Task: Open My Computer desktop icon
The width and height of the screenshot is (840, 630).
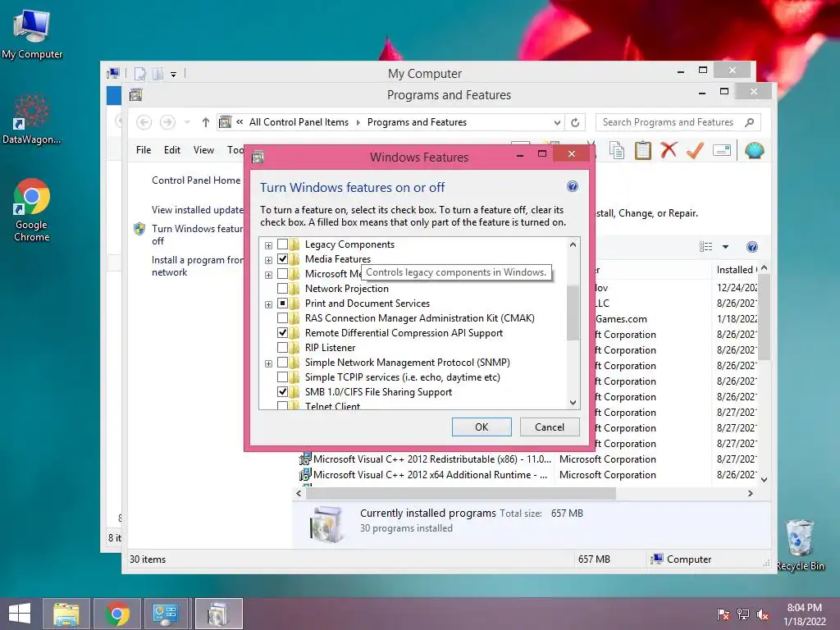Action: [32, 34]
